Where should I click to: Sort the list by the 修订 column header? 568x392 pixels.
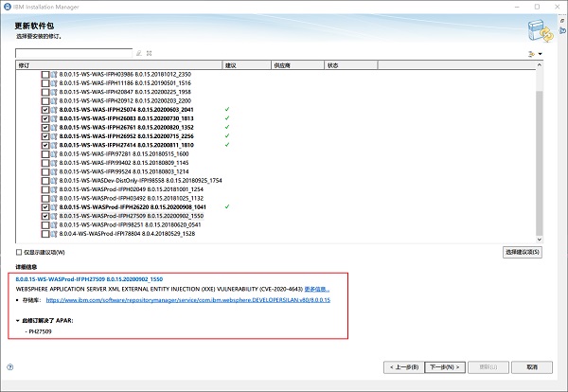(x=114, y=65)
